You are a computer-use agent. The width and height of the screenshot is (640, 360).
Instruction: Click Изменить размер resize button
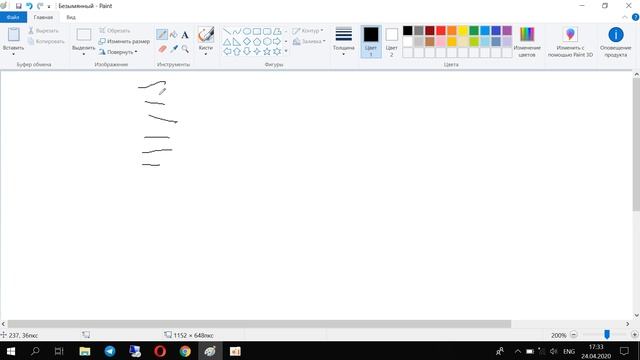124,41
